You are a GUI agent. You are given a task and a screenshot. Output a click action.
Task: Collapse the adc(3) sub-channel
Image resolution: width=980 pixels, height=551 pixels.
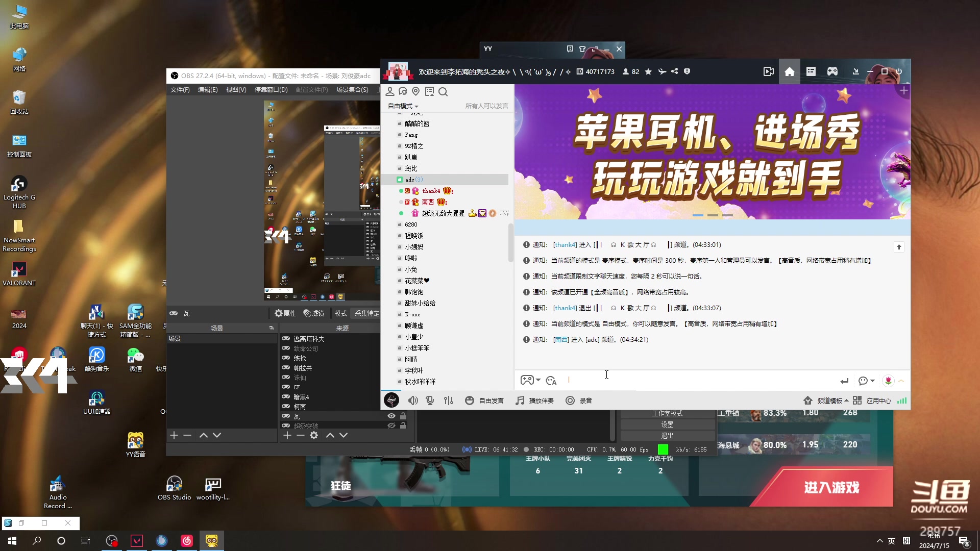tap(400, 180)
